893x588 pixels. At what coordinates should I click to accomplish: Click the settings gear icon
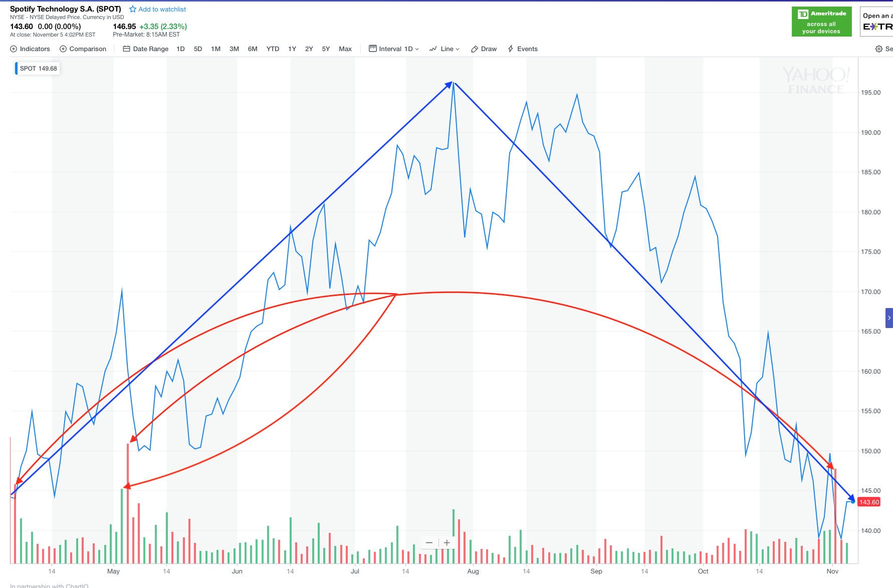pyautogui.click(x=878, y=49)
